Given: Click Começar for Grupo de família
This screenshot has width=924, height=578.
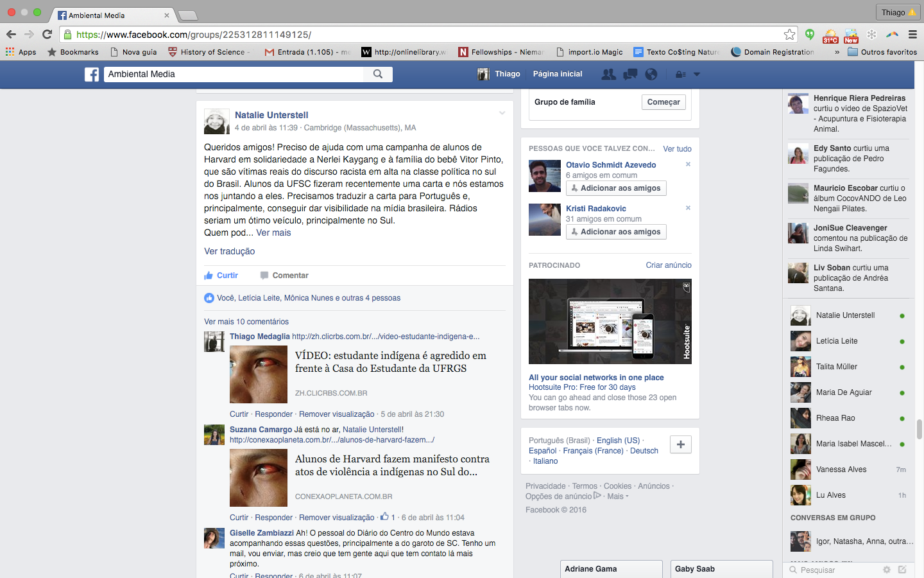Looking at the screenshot, I should (x=663, y=102).
